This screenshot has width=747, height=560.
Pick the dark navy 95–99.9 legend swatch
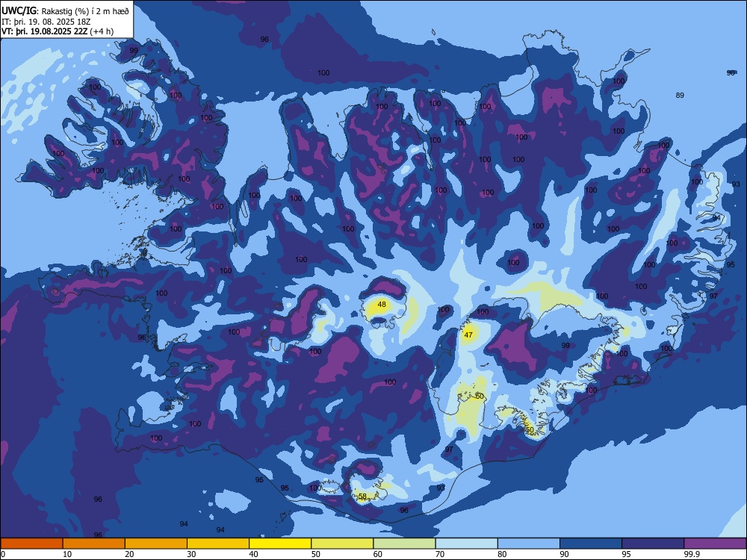653,544
